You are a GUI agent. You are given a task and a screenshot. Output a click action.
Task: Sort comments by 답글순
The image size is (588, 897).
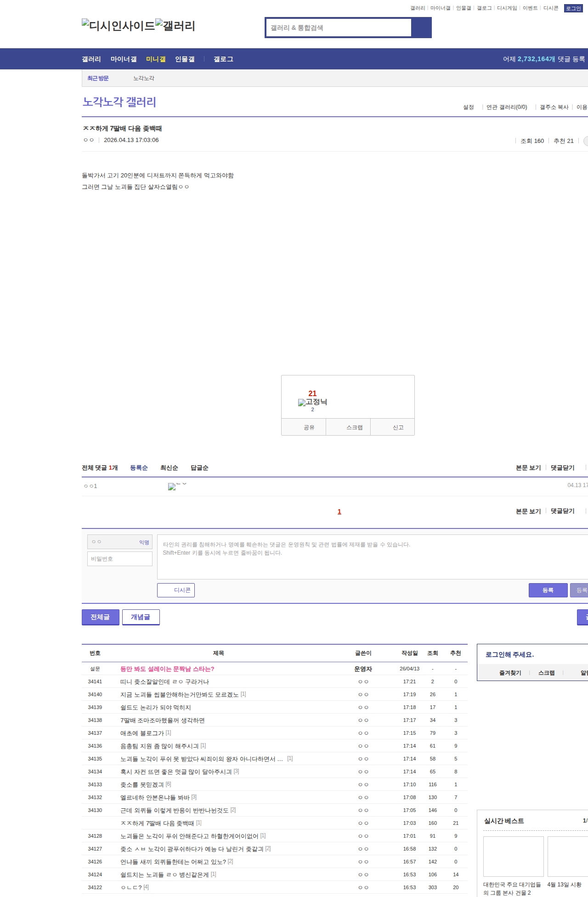[x=199, y=468]
